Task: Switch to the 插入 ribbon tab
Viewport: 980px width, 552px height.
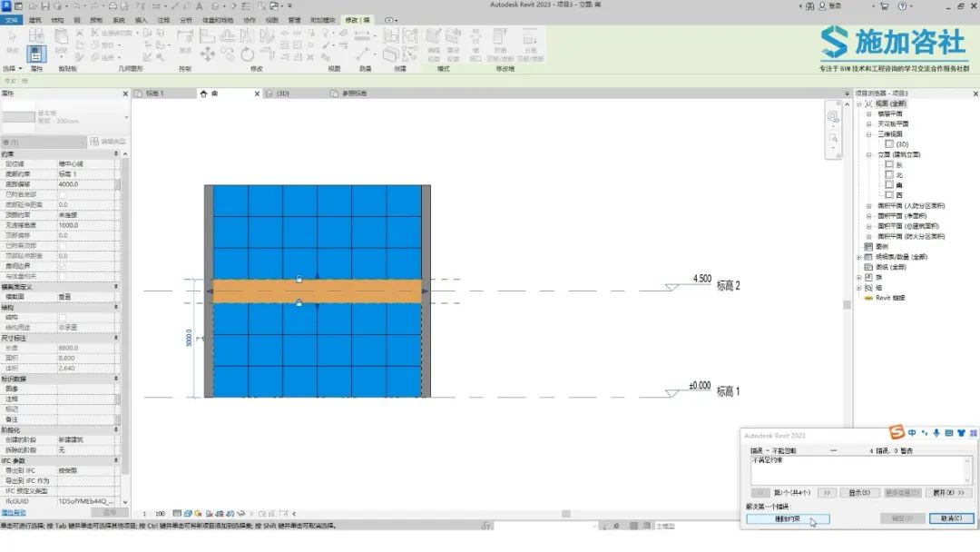Action: click(142, 20)
